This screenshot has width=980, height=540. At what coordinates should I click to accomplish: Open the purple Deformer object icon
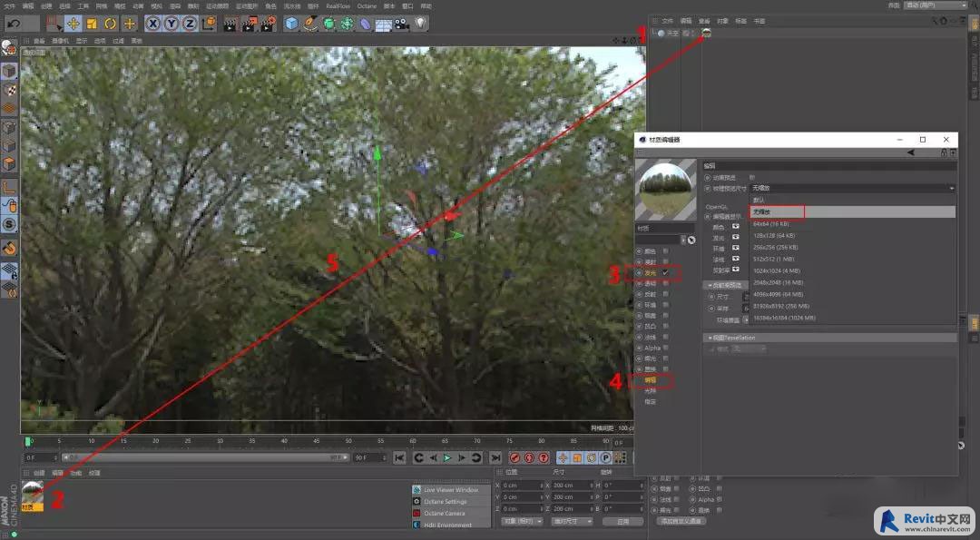[365, 25]
